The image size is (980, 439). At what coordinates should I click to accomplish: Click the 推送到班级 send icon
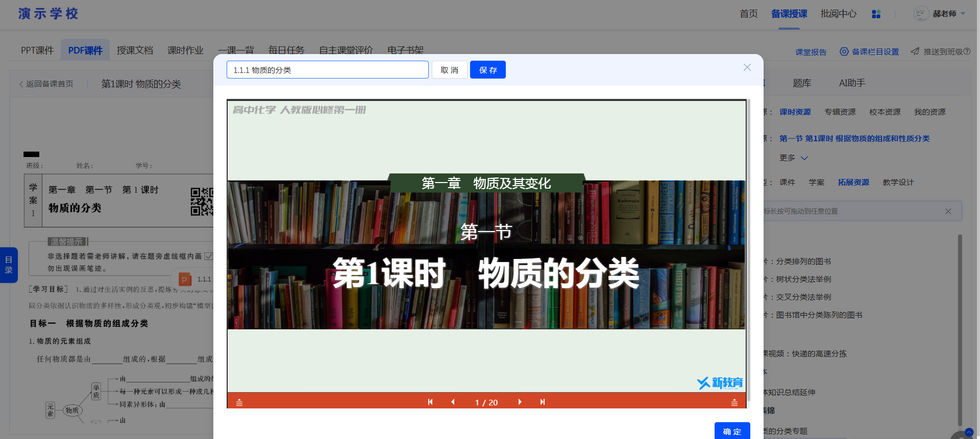pyautogui.click(x=915, y=51)
